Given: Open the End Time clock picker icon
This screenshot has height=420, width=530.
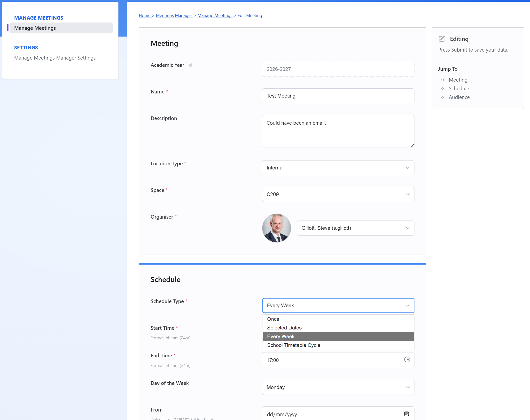Looking at the screenshot, I should pos(407,359).
